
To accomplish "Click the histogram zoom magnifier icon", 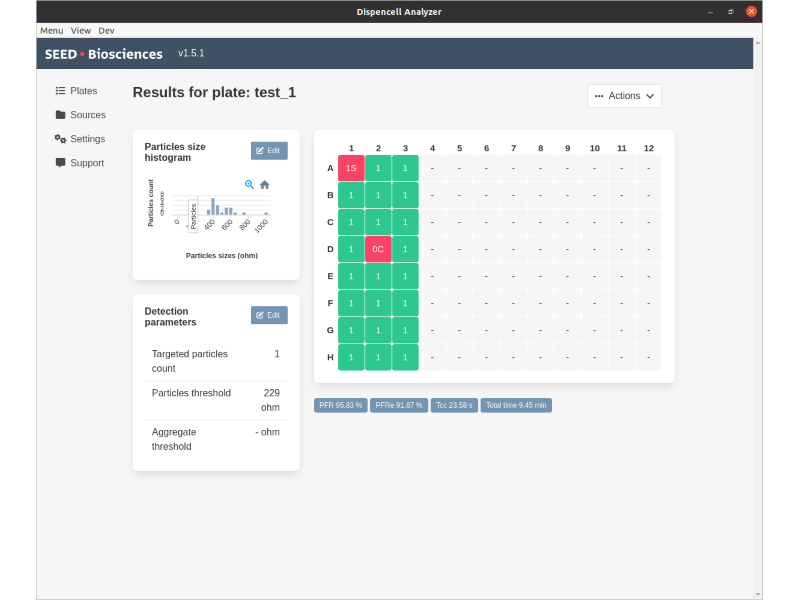I will 249,185.
